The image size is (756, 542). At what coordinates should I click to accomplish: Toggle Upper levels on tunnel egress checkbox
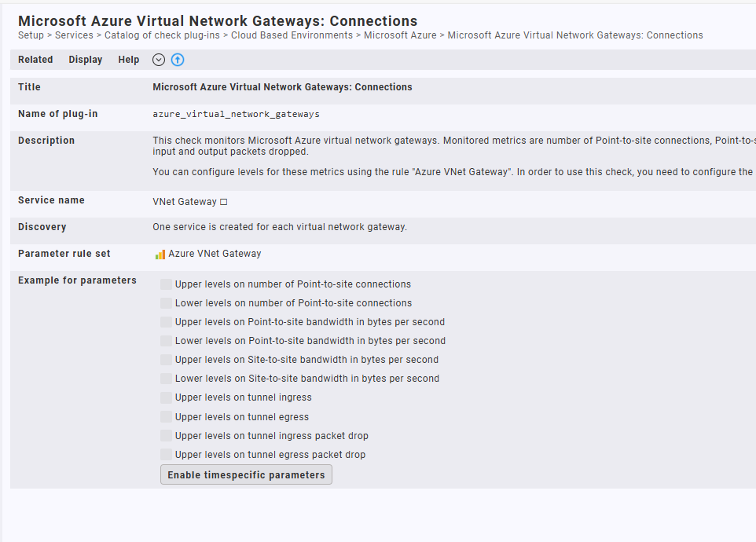pos(166,417)
